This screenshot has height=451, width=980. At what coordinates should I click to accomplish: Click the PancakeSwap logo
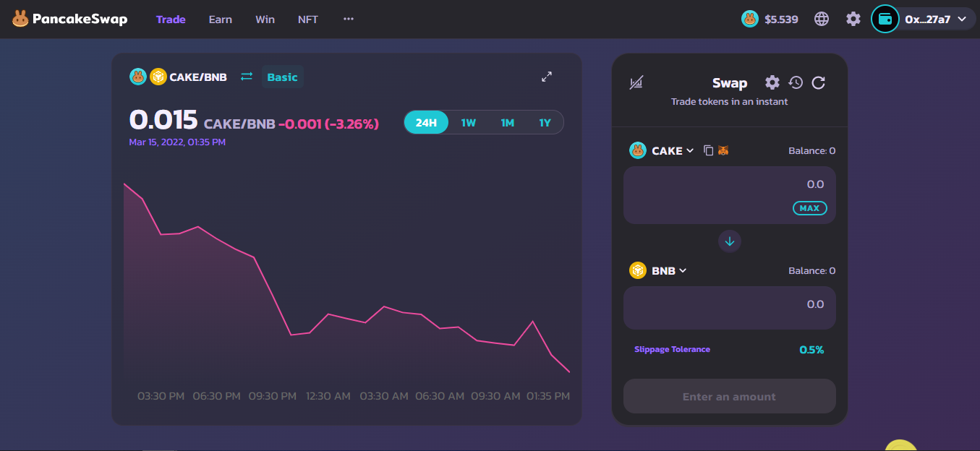pyautogui.click(x=69, y=20)
